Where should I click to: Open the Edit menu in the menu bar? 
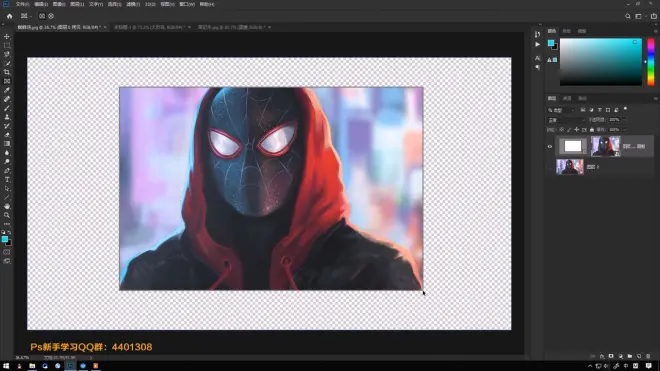point(41,4)
